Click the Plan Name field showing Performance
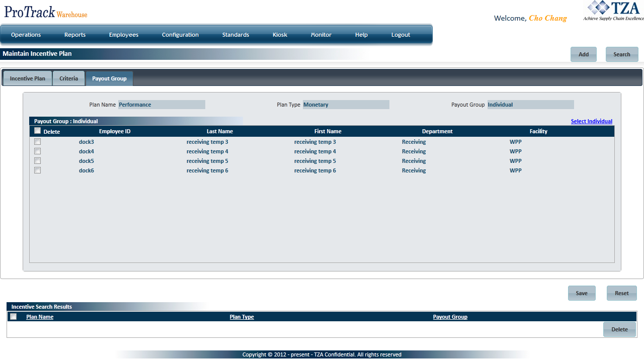 point(162,105)
